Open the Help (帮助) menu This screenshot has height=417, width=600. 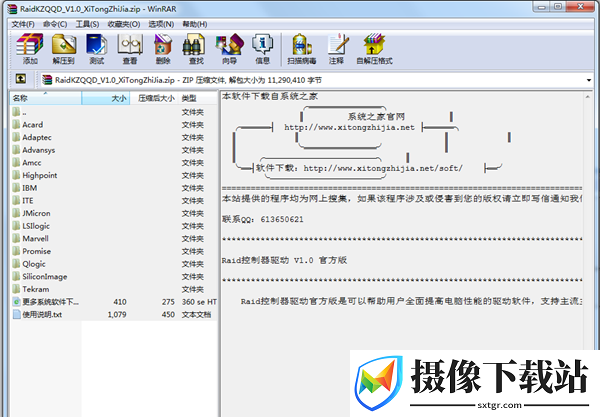195,24
